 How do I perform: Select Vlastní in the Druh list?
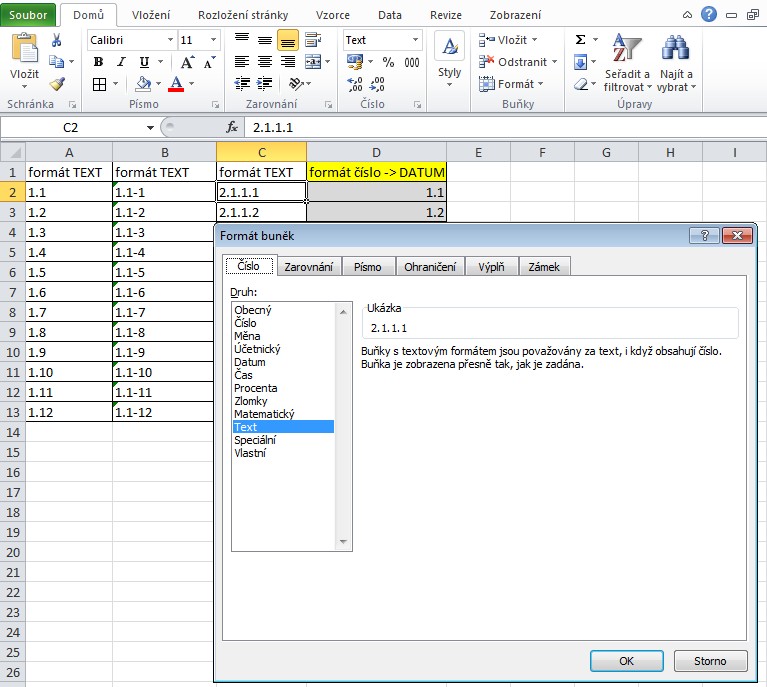tap(250, 453)
